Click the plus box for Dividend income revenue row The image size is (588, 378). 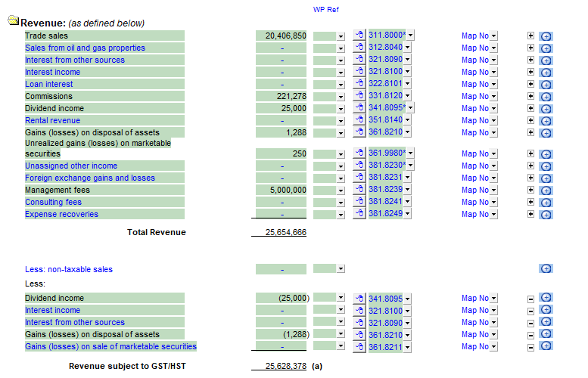530,108
